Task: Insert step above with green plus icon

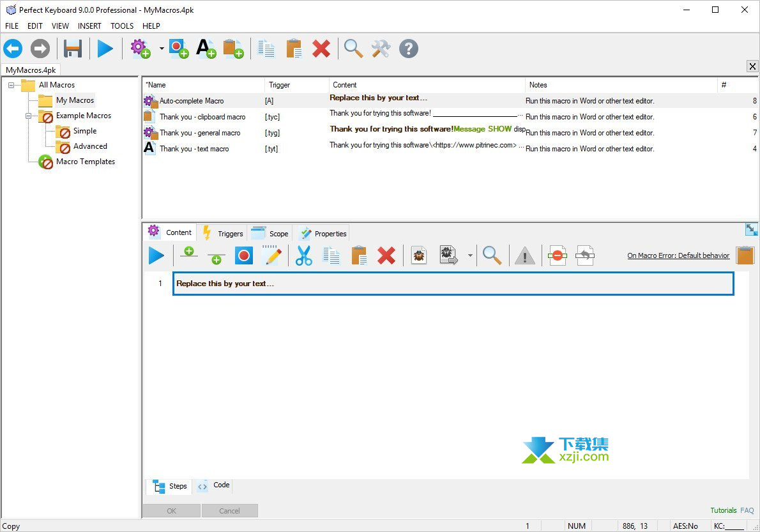Action: coord(188,252)
